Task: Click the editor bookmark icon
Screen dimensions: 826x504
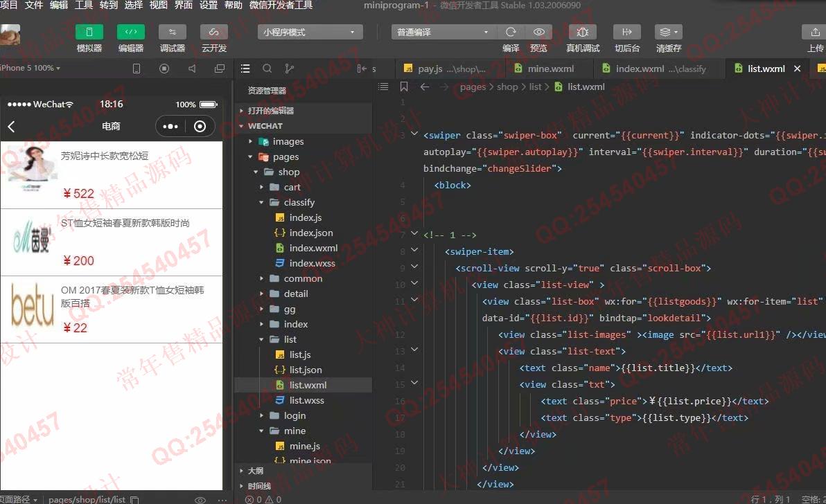Action: (x=404, y=87)
